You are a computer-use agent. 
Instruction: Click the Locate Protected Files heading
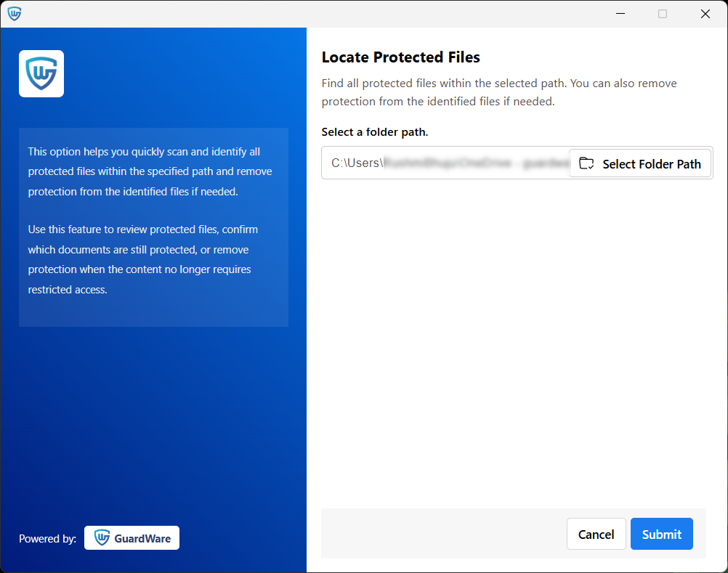[x=400, y=57]
